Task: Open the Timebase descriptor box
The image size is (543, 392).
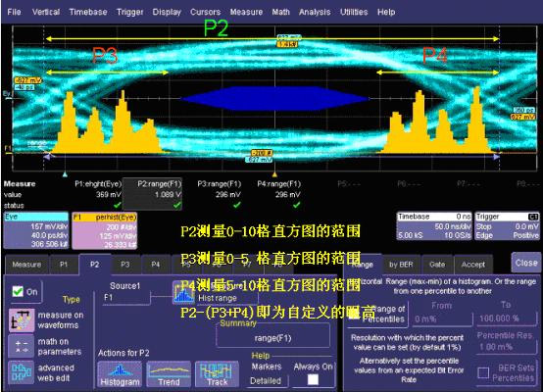Action: tap(434, 226)
